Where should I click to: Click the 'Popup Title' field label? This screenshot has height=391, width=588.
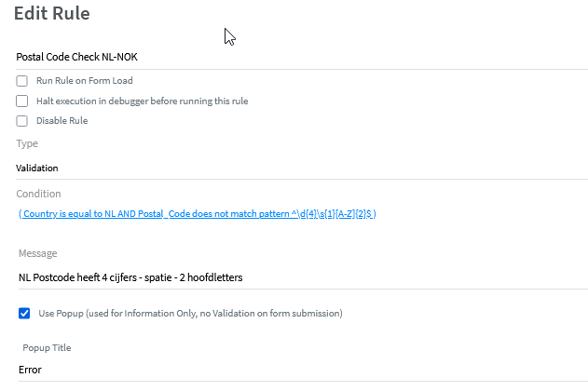[47, 348]
